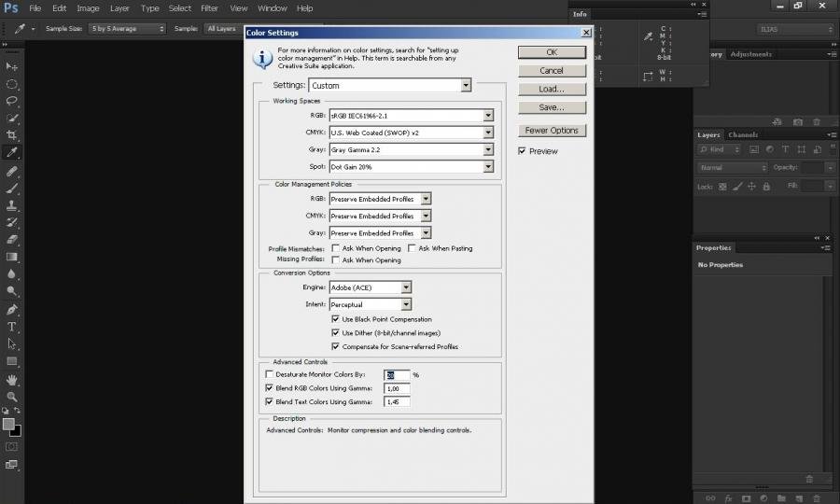
Task: Enable Ask When Pasting for profile mismatches
Action: (x=413, y=248)
